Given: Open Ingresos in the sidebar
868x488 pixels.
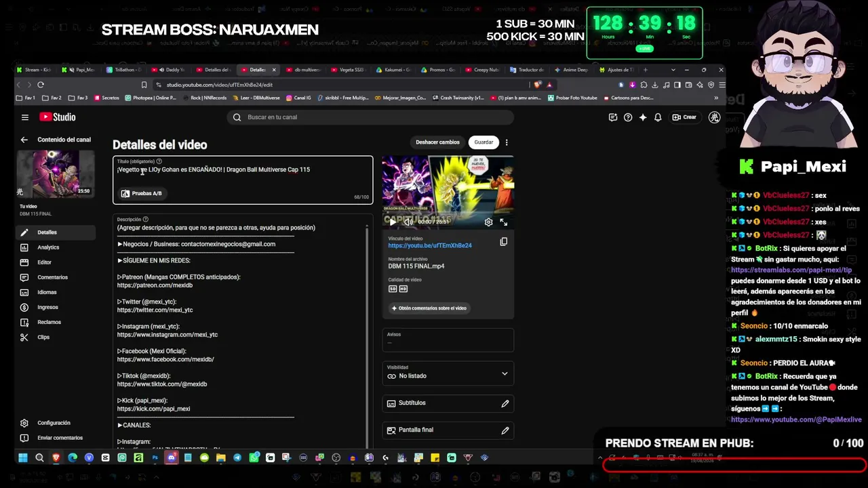Looking at the screenshot, I should tap(56, 307).
